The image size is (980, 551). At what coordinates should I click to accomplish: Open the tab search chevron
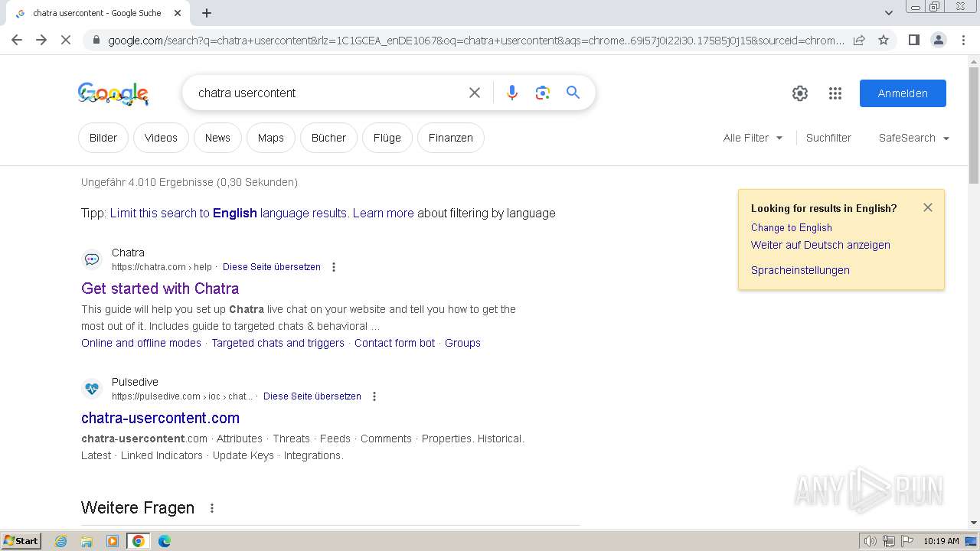click(888, 13)
